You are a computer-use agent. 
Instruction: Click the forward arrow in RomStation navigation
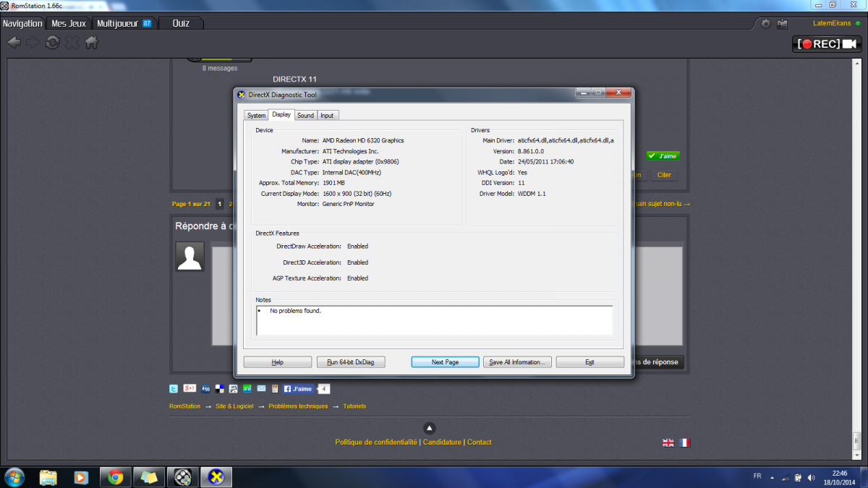click(33, 43)
